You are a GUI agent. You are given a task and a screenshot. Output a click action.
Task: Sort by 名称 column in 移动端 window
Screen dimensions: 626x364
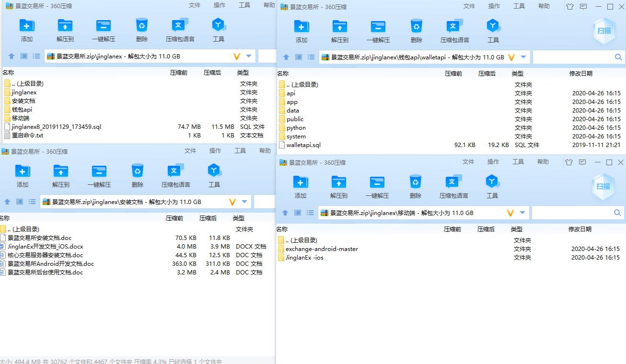(282, 229)
